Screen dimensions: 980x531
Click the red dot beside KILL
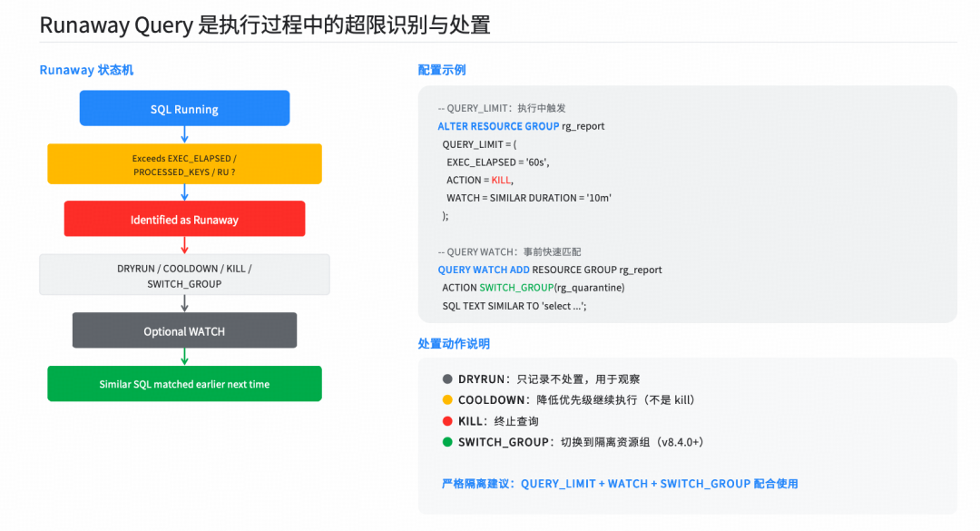click(447, 421)
